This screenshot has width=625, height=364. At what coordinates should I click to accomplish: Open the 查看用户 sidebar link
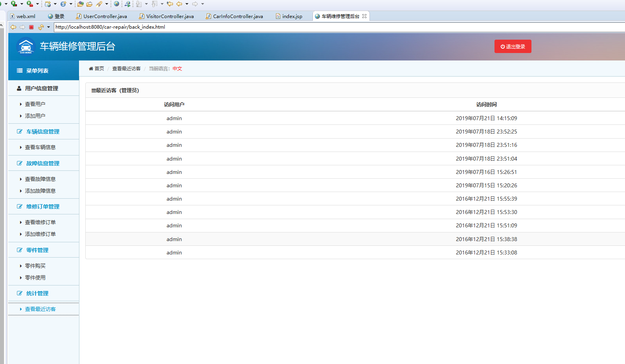coord(35,104)
